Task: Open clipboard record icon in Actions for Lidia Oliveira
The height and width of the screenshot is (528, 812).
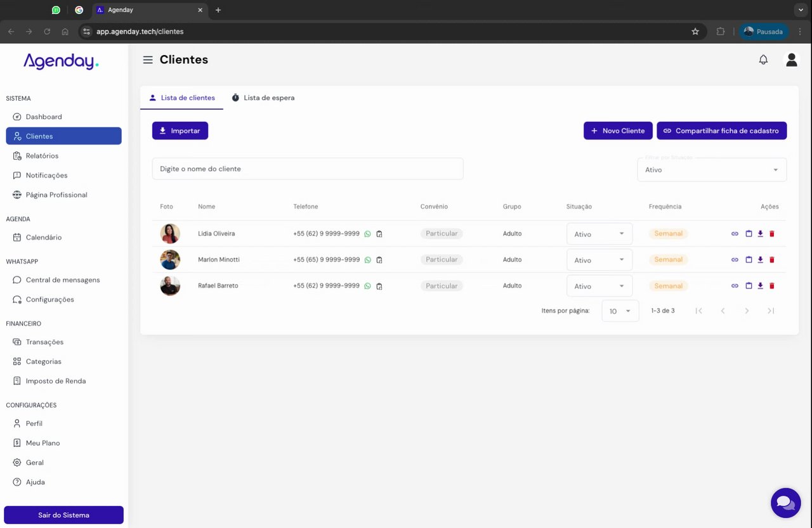Action: click(749, 234)
